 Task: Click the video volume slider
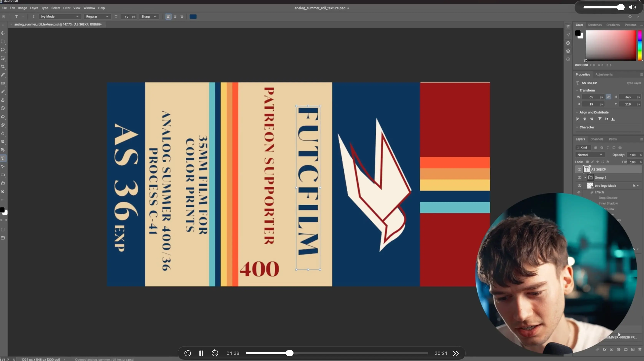point(604,7)
